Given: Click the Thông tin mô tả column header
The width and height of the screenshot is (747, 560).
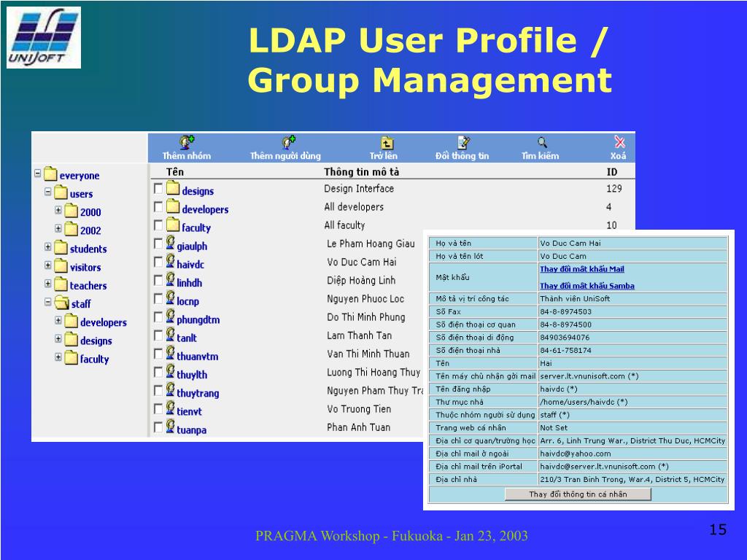Looking at the screenshot, I should pos(362,172).
